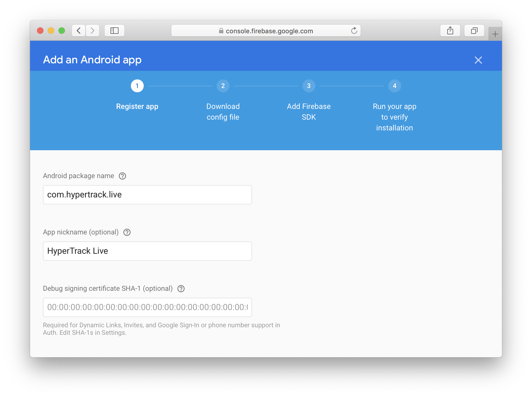Jump to step 2 Download config file
The width and height of the screenshot is (532, 397).
[223, 86]
